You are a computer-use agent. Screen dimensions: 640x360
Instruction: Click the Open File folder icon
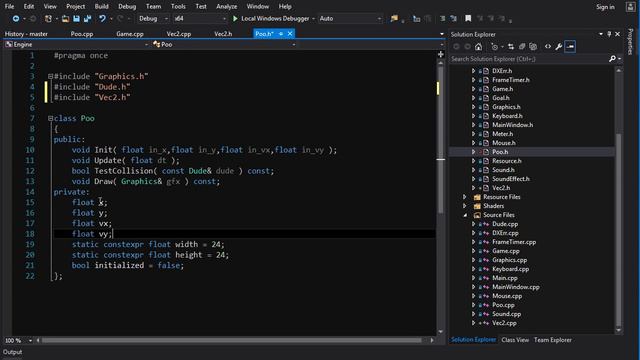click(x=65, y=19)
